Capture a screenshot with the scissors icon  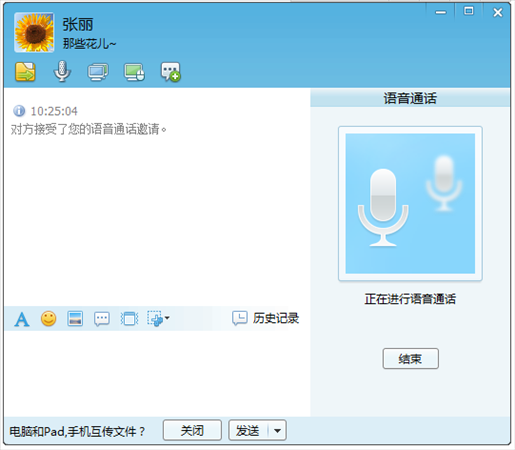click(x=155, y=319)
